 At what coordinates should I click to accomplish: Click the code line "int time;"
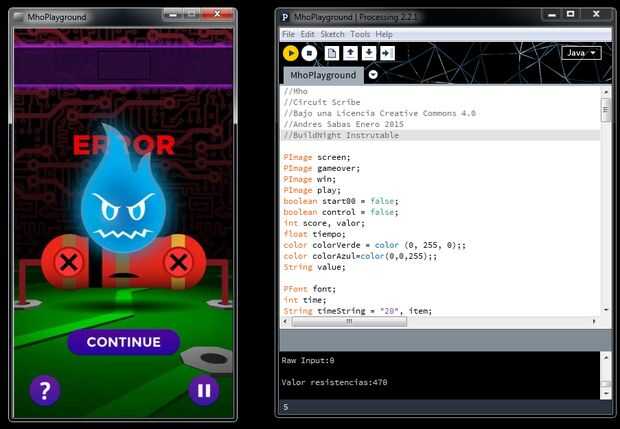(x=305, y=300)
